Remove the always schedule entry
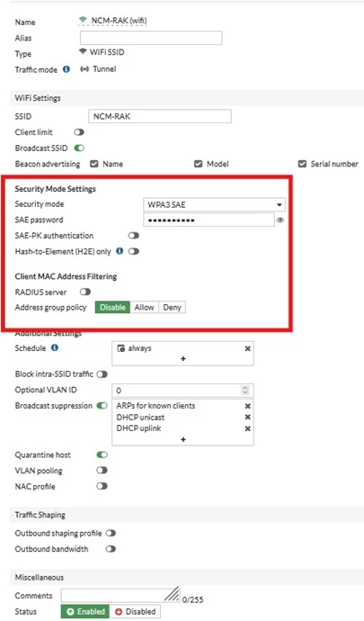This screenshot has height=621, width=364. pyautogui.click(x=248, y=348)
